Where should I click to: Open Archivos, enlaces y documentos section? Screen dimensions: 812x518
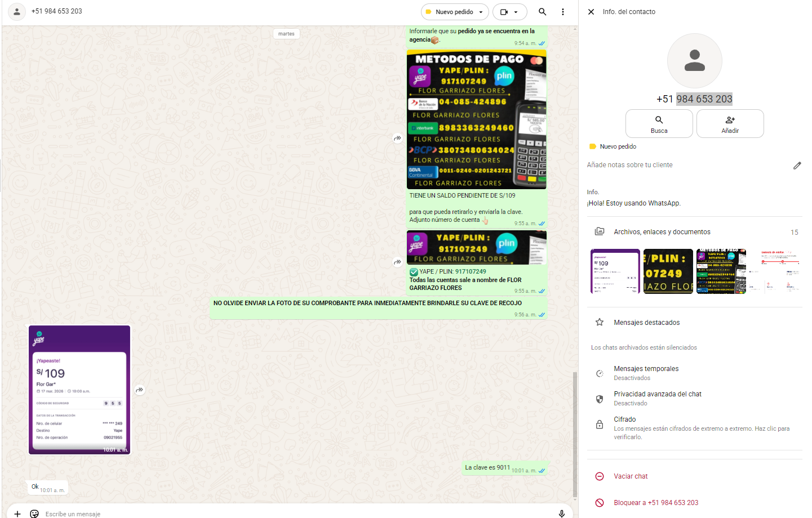tap(662, 232)
